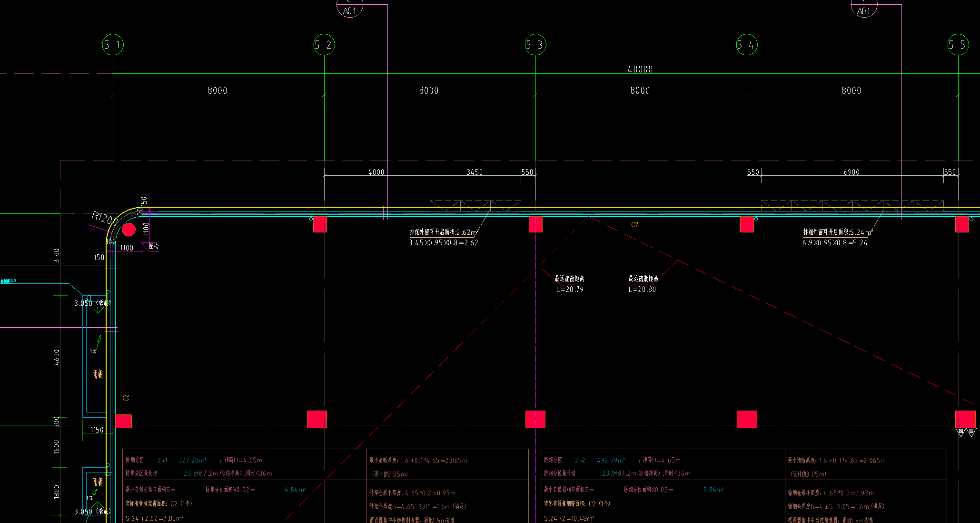Select the right A01 section marker bubble

click(864, 9)
